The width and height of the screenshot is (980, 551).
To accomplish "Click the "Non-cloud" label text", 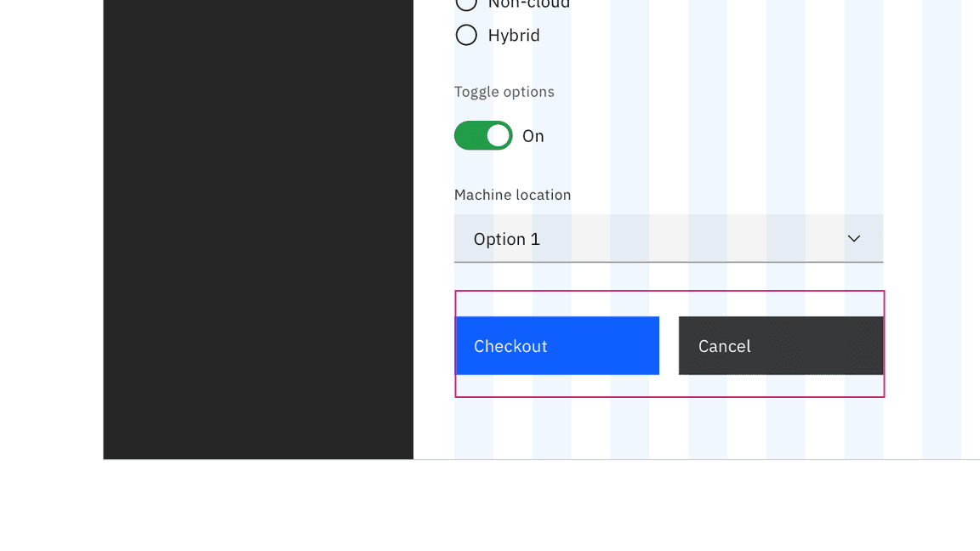I will 529,4.
